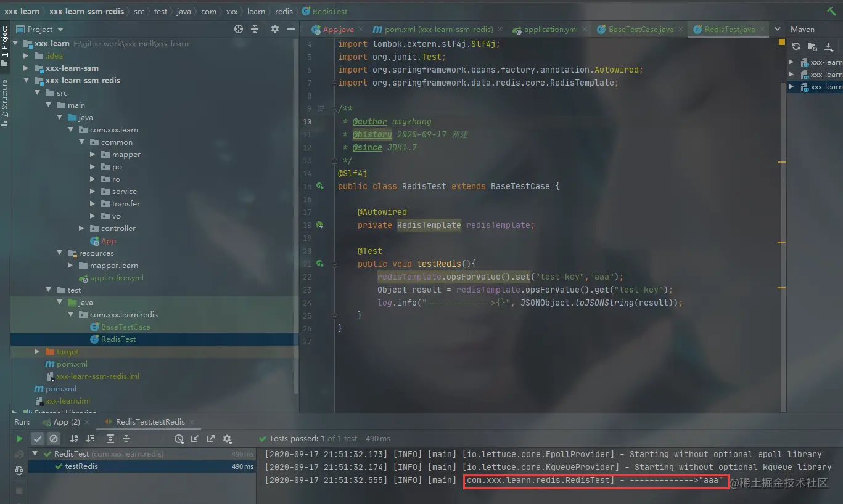The width and height of the screenshot is (843, 504).
Task: Close the RedisTest.java editor tab
Action: pyautogui.click(x=762, y=29)
